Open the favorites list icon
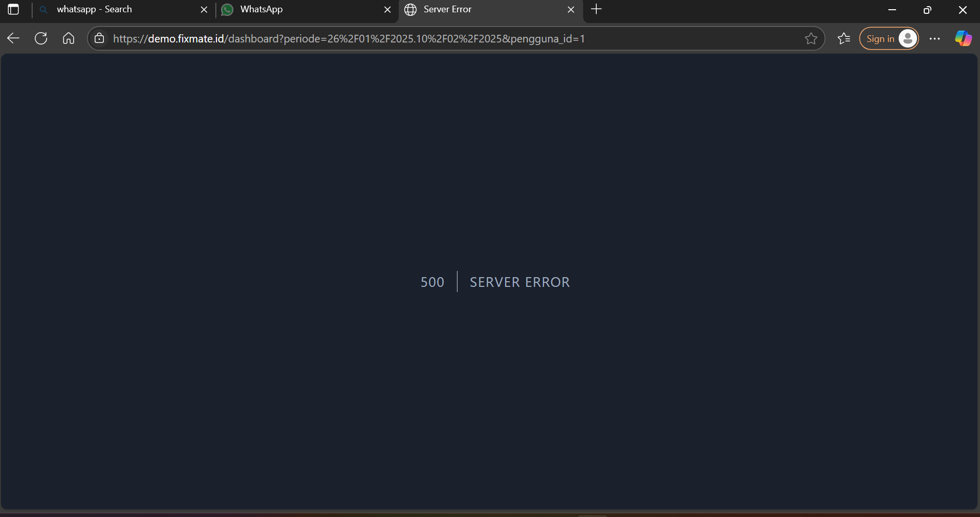Screen dimensions: 980x517 (x=844, y=38)
